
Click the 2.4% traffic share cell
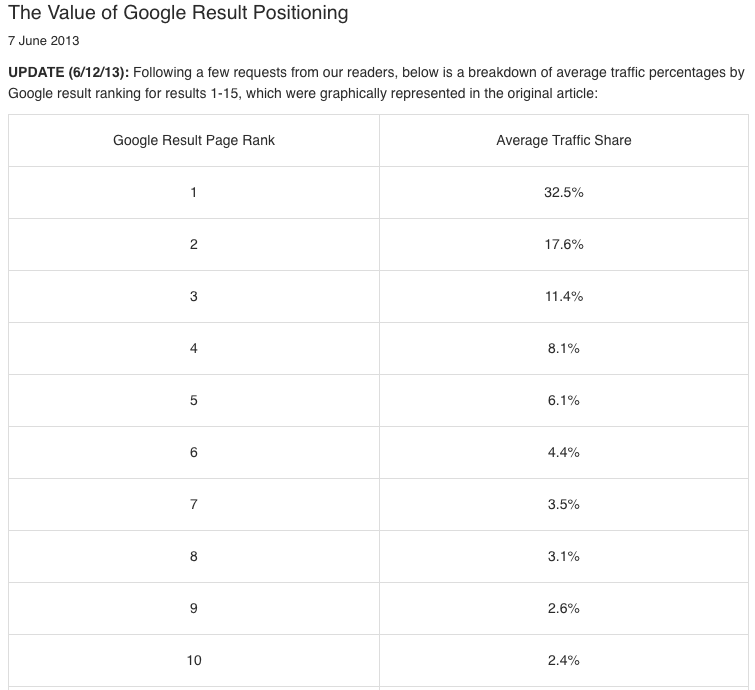coord(564,660)
